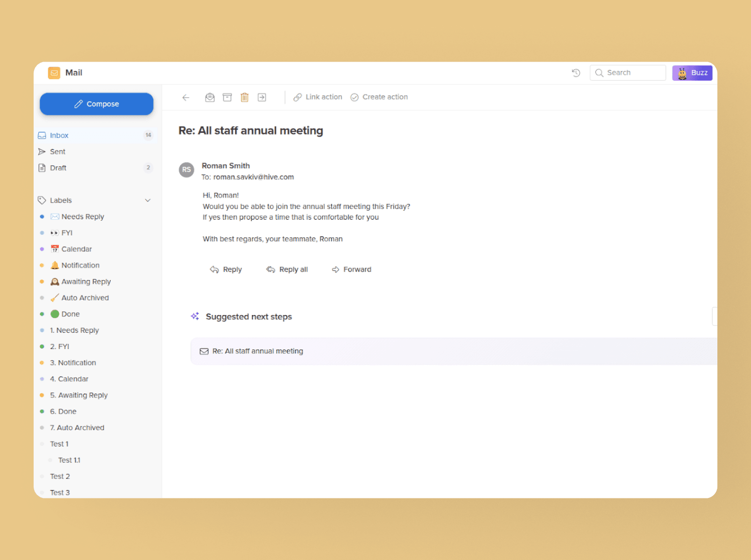This screenshot has height=560, width=751.
Task: Click Reply under the message
Action: (226, 270)
